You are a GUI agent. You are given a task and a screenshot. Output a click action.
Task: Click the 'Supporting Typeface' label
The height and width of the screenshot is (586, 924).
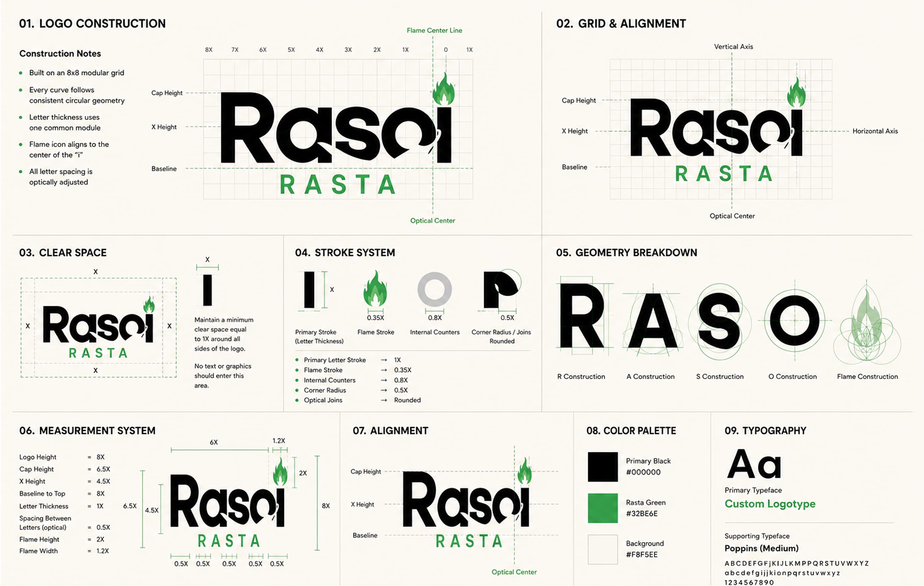click(x=757, y=536)
